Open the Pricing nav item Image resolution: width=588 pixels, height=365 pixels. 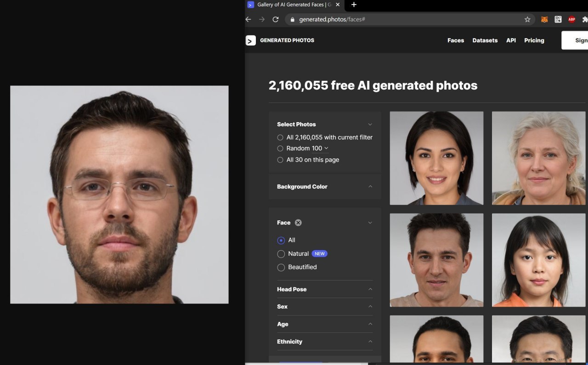click(x=534, y=40)
